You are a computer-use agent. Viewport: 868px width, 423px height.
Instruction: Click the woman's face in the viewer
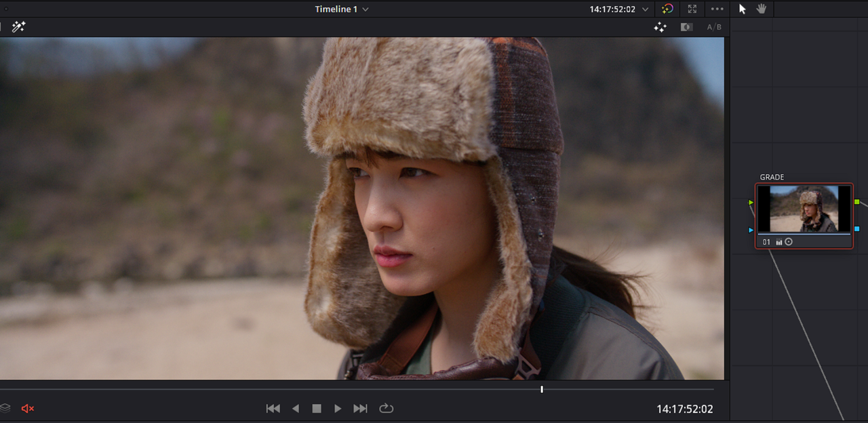(420, 227)
